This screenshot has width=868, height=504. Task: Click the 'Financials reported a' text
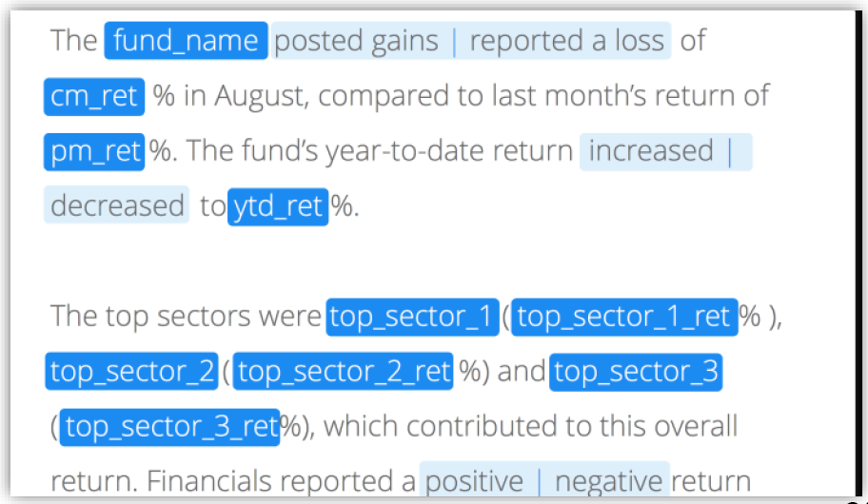(x=280, y=481)
